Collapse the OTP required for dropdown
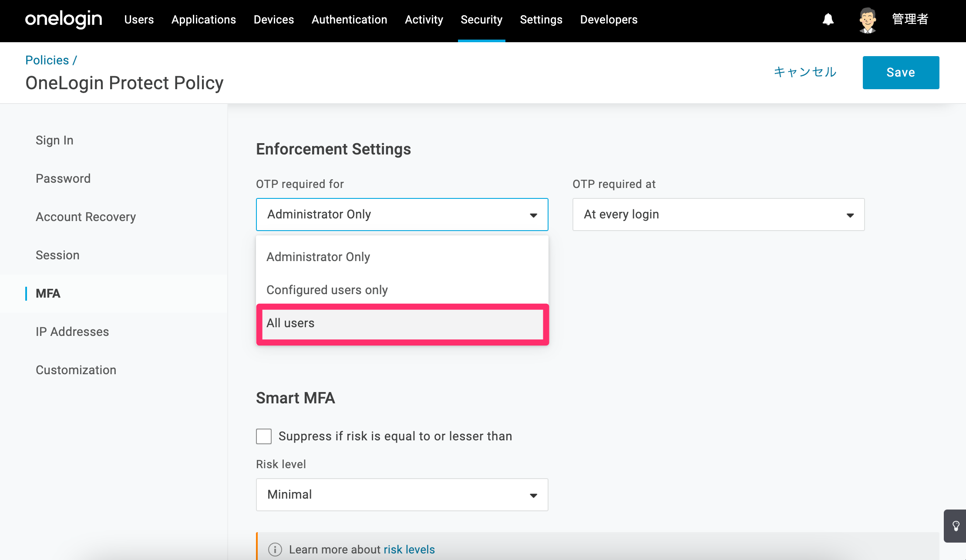Viewport: 966px width, 560px height. click(x=402, y=215)
